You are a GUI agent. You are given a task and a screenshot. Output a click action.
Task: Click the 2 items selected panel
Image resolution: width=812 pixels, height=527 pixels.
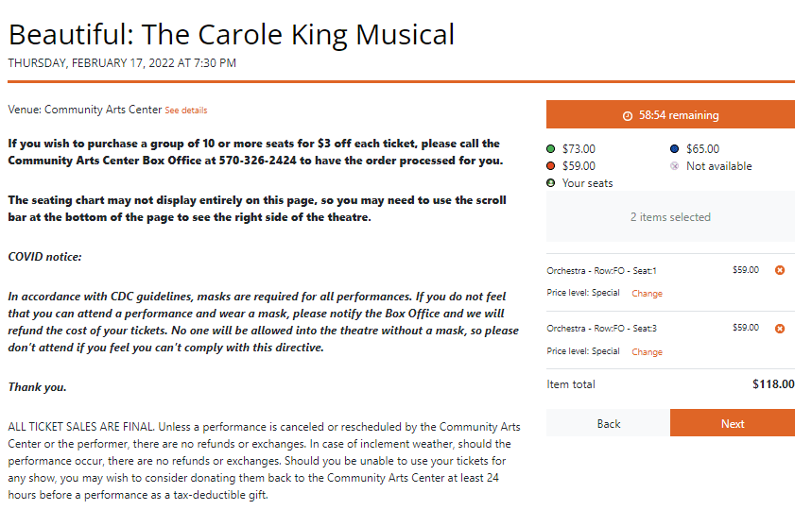click(670, 216)
